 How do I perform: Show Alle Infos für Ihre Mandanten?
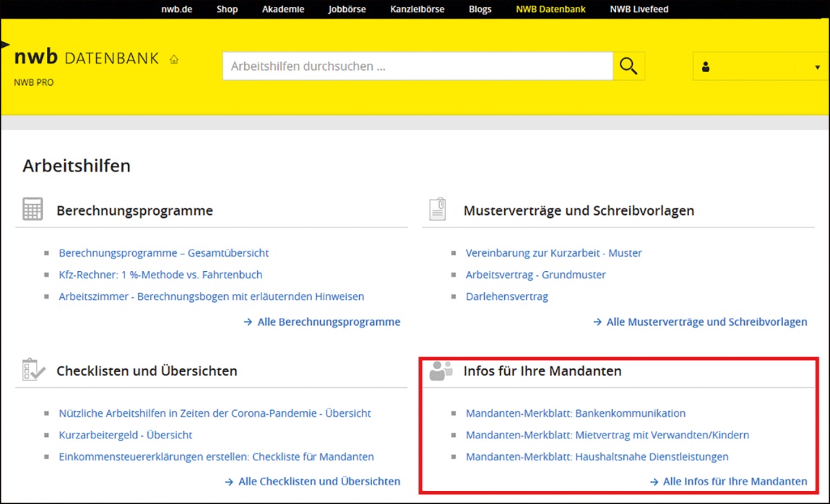734,481
